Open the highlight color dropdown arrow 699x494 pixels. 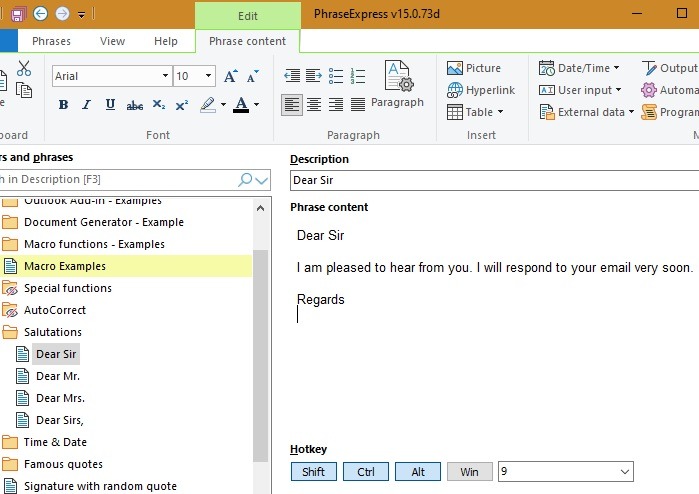click(x=223, y=105)
